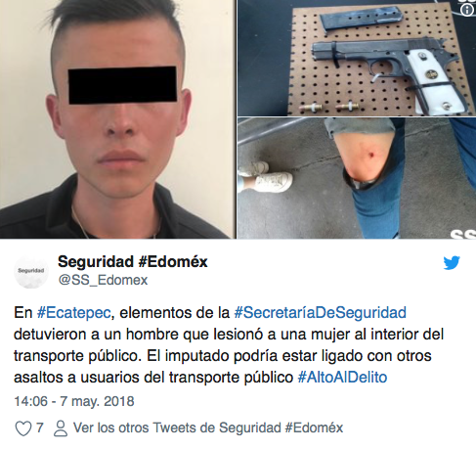The width and height of the screenshot is (476, 450).
Task: Open the info icon on pistol photo
Action: (x=467, y=10)
